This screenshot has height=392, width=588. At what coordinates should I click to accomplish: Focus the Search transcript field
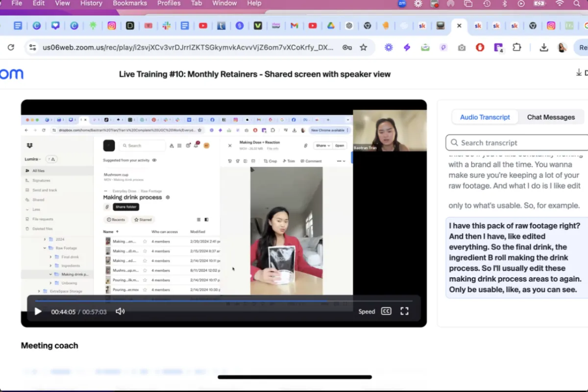click(x=517, y=143)
